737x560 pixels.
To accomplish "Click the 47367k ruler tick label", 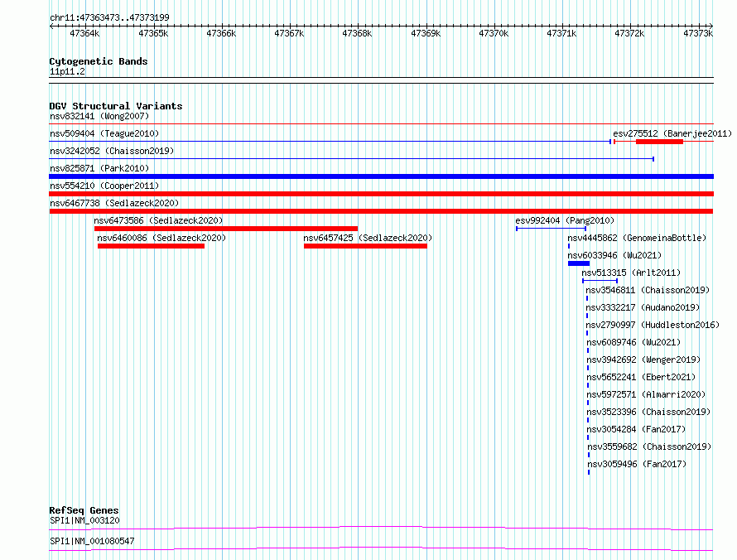I will pyautogui.click(x=289, y=33).
